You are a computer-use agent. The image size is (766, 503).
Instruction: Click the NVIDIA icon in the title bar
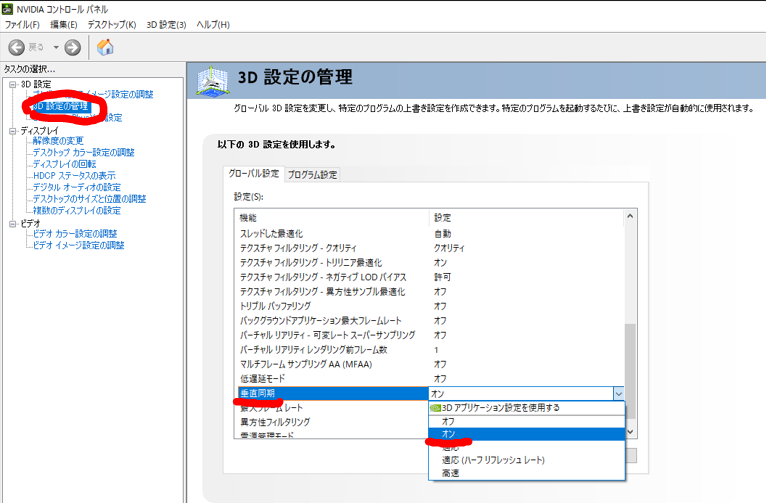click(7, 9)
